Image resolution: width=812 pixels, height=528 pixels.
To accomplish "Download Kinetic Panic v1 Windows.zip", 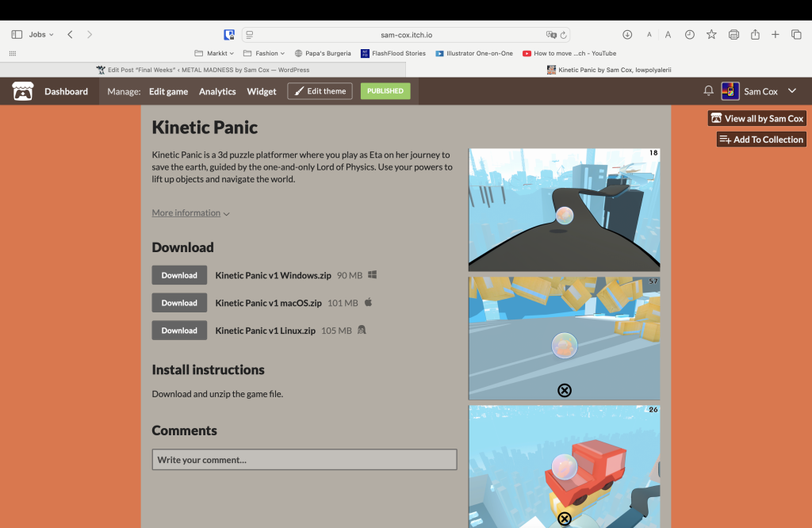I will pyautogui.click(x=179, y=275).
